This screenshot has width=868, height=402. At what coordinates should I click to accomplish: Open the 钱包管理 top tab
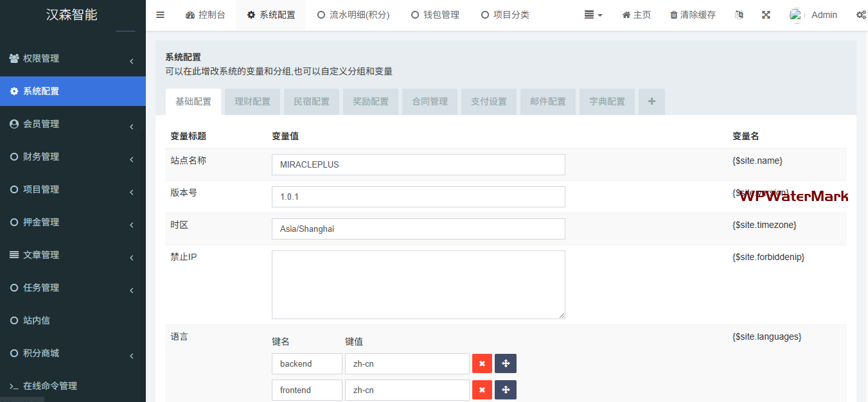coord(435,15)
